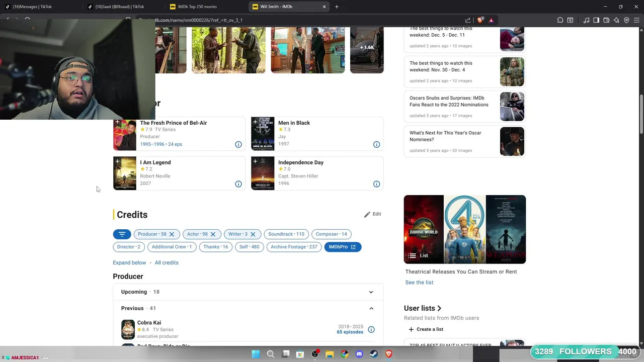The image size is (644, 362).
Task: Remove the Writer 3 filter chip
Action: click(x=253, y=234)
